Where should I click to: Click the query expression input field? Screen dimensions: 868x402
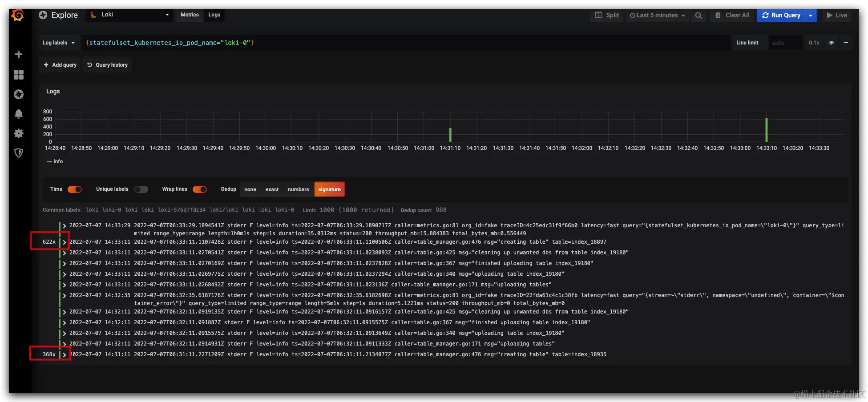coord(405,43)
